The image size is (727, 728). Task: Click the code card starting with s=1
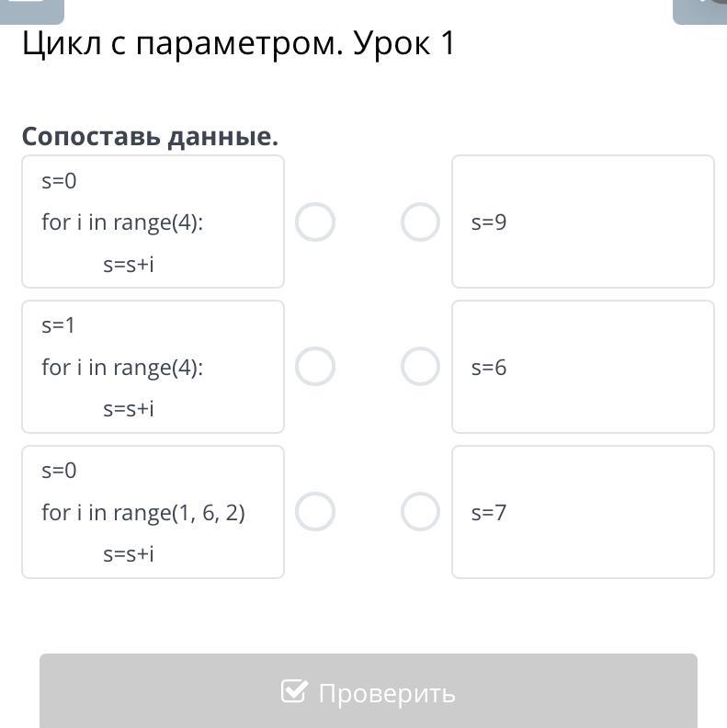(x=153, y=367)
